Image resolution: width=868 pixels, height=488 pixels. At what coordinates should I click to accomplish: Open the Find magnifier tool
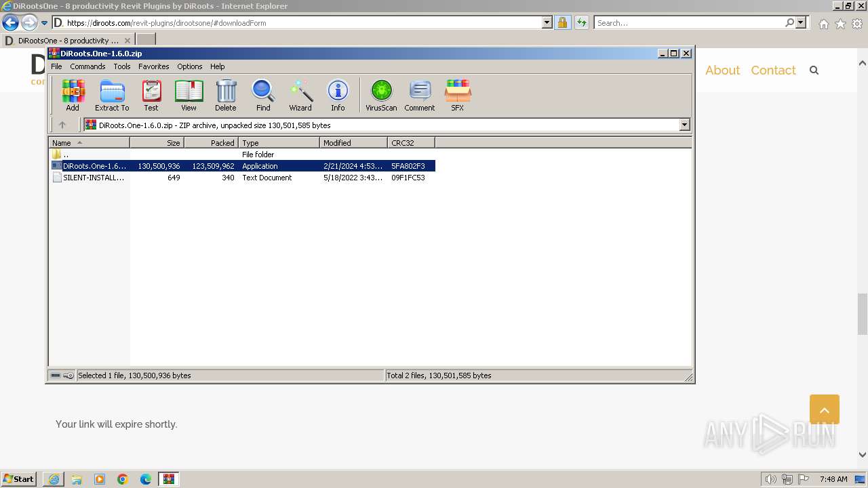(263, 96)
